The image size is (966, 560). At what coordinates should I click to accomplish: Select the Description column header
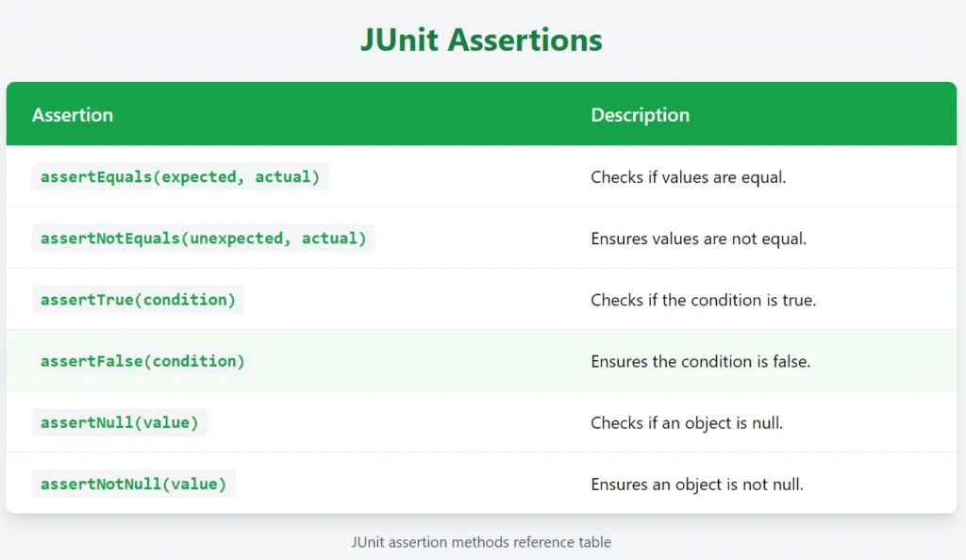[x=641, y=115]
